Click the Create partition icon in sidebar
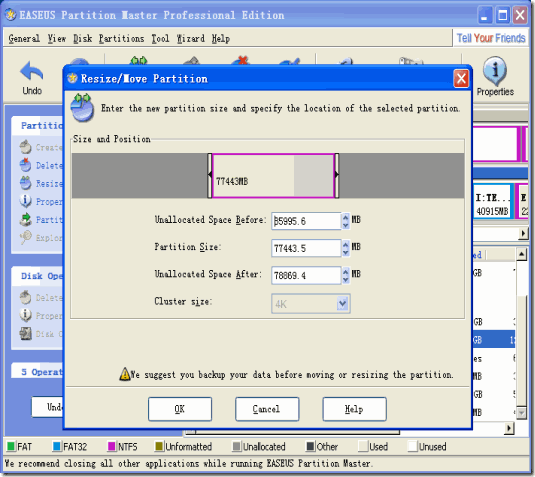This screenshot has height=477, width=535. pyautogui.click(x=25, y=147)
